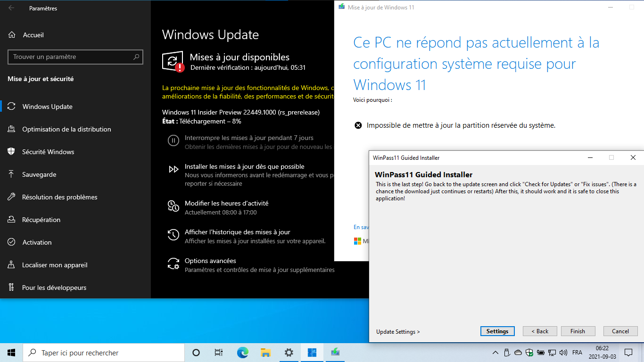Click the Settings button in WinPass11 installer
The width and height of the screenshot is (644, 362).
[497, 331]
